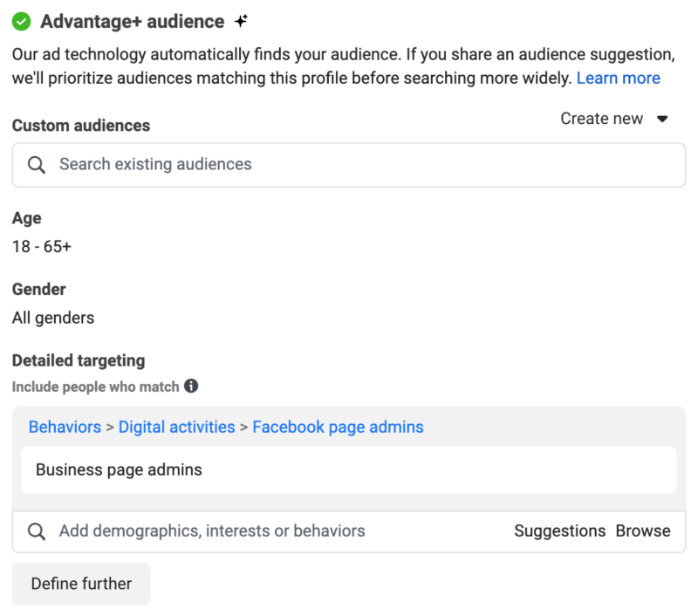Image resolution: width=698 pixels, height=616 pixels.
Task: Select the All genders value
Action: tap(53, 318)
